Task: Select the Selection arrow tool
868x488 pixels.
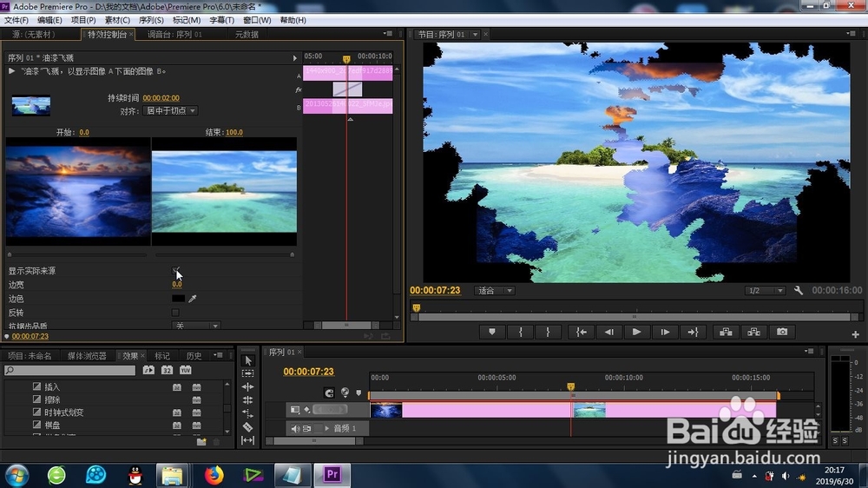Action: [x=248, y=360]
